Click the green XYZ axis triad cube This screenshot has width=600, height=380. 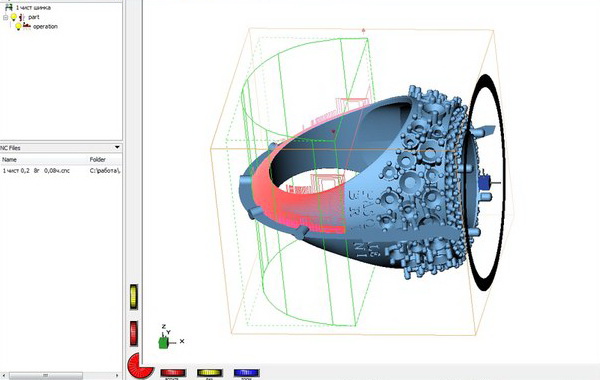click(163, 342)
